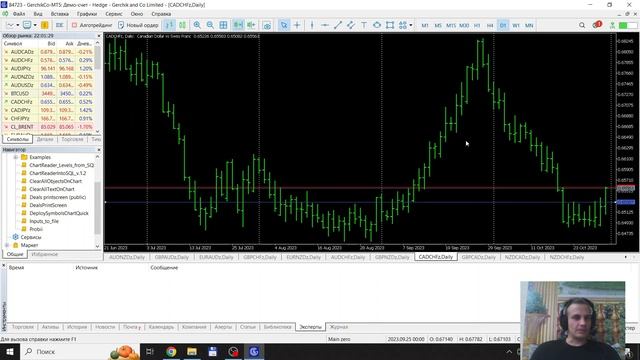Select ClearAllObjectsOnChart script
The height and width of the screenshot is (360, 640).
(x=56, y=181)
